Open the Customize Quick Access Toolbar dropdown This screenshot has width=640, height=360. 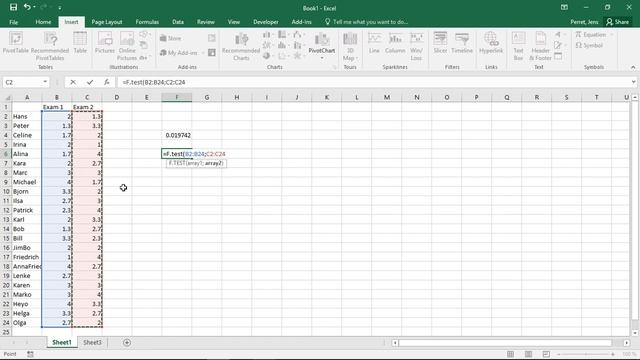click(60, 7)
